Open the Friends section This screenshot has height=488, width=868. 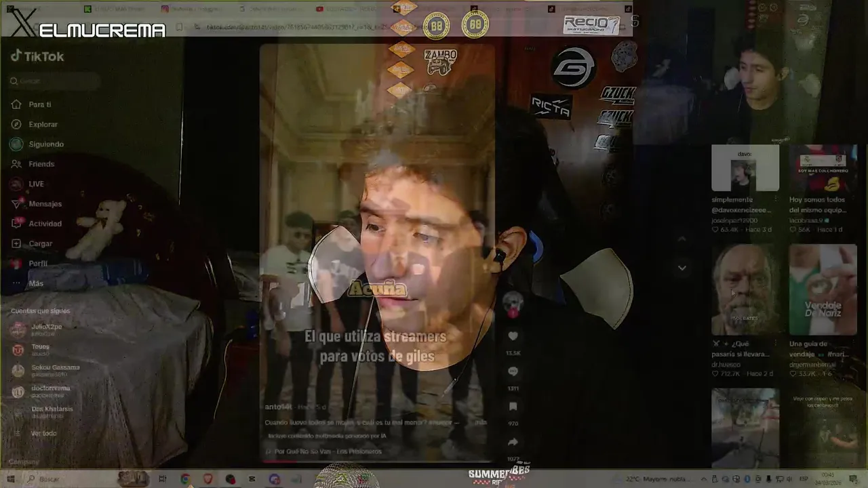coord(41,164)
